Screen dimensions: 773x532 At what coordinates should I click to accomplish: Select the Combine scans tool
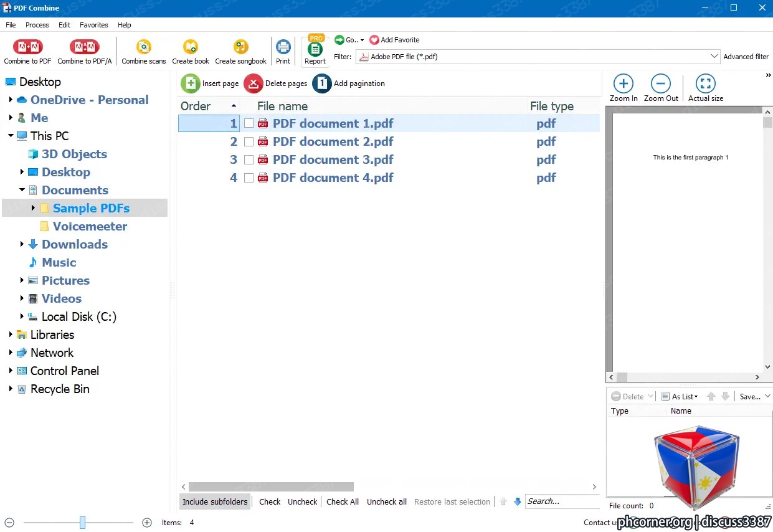144,47
